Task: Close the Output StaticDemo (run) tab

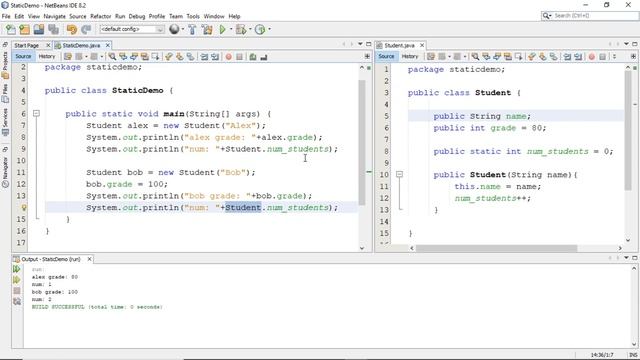Action: click(89, 259)
